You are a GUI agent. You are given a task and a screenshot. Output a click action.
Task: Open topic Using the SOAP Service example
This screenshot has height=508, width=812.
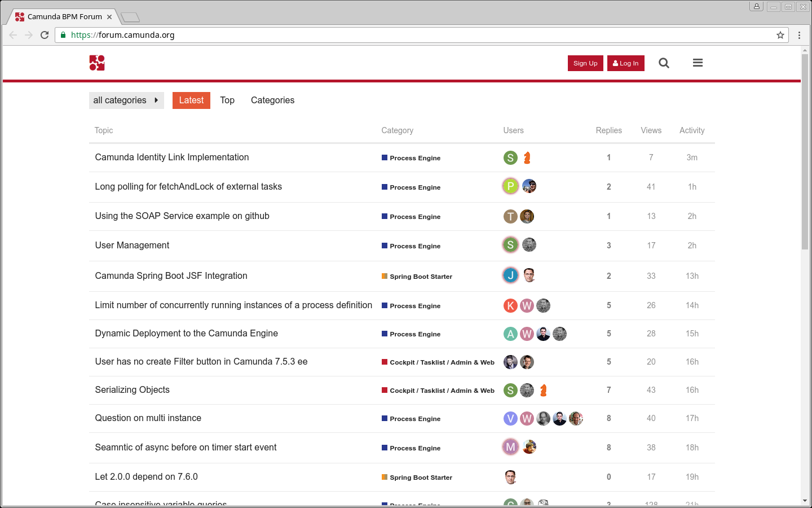tap(182, 216)
